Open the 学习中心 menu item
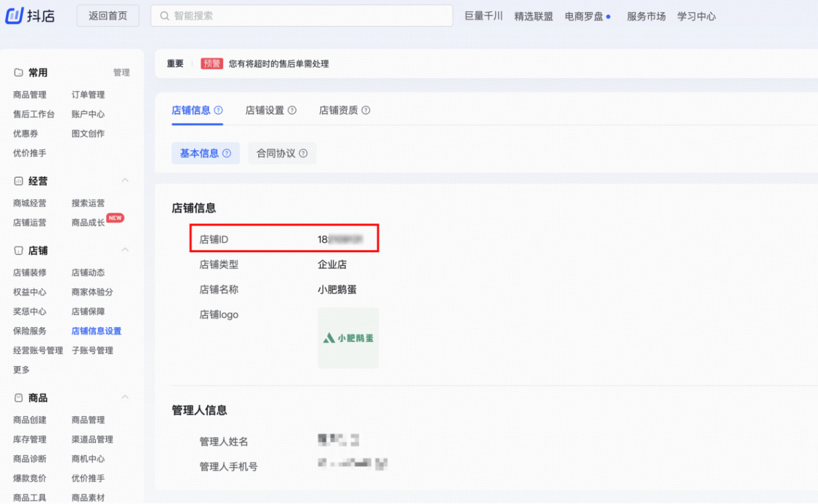 pyautogui.click(x=696, y=17)
